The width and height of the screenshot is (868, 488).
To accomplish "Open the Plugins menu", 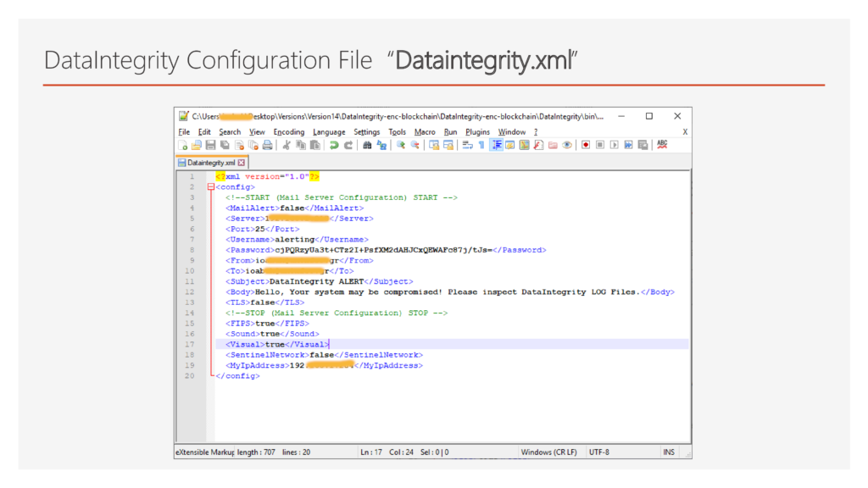I will [477, 132].
